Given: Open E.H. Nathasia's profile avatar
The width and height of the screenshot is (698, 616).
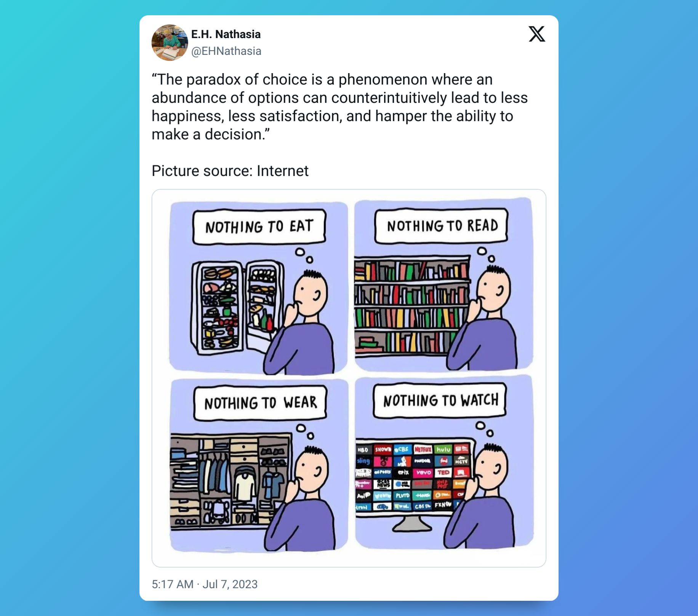Looking at the screenshot, I should pos(170,43).
